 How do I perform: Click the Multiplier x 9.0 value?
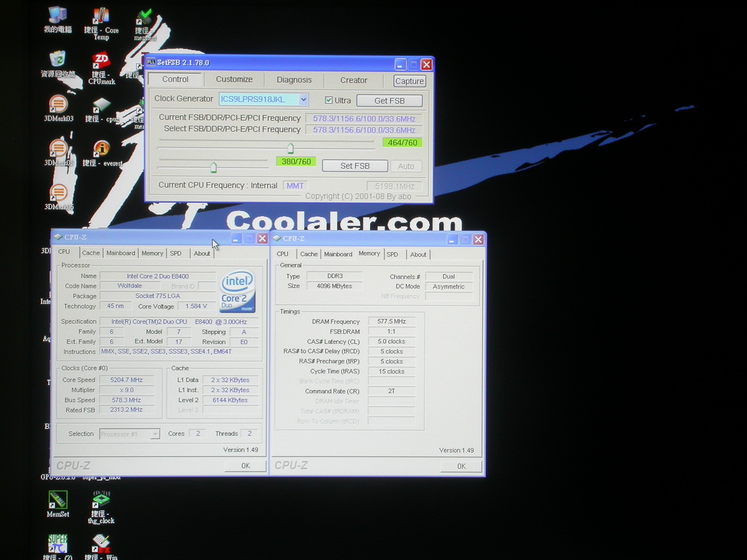[127, 390]
